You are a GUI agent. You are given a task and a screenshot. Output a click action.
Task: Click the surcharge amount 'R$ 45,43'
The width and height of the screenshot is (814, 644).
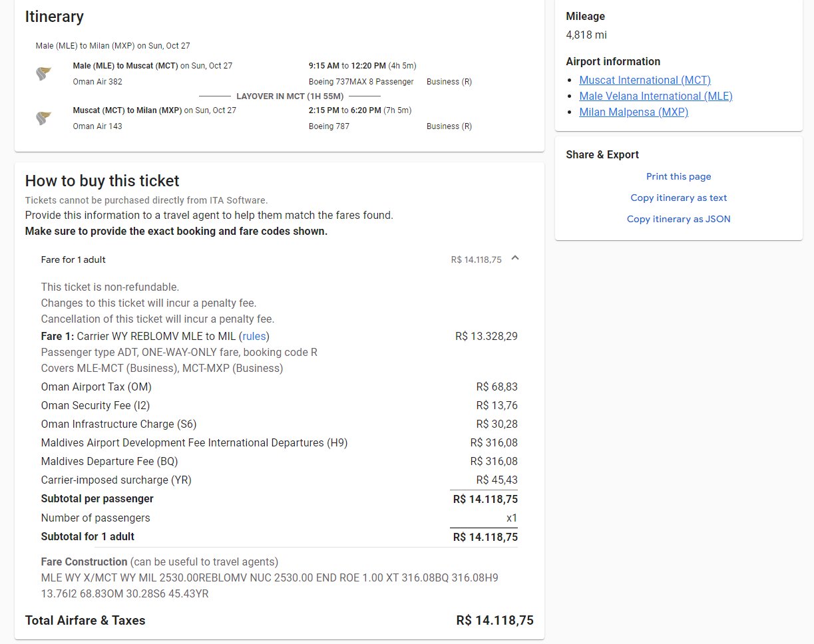tap(497, 480)
